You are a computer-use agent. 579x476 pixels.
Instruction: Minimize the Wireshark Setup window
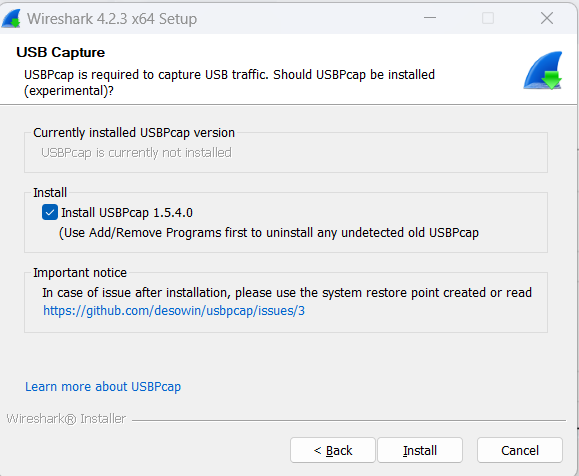pos(430,18)
